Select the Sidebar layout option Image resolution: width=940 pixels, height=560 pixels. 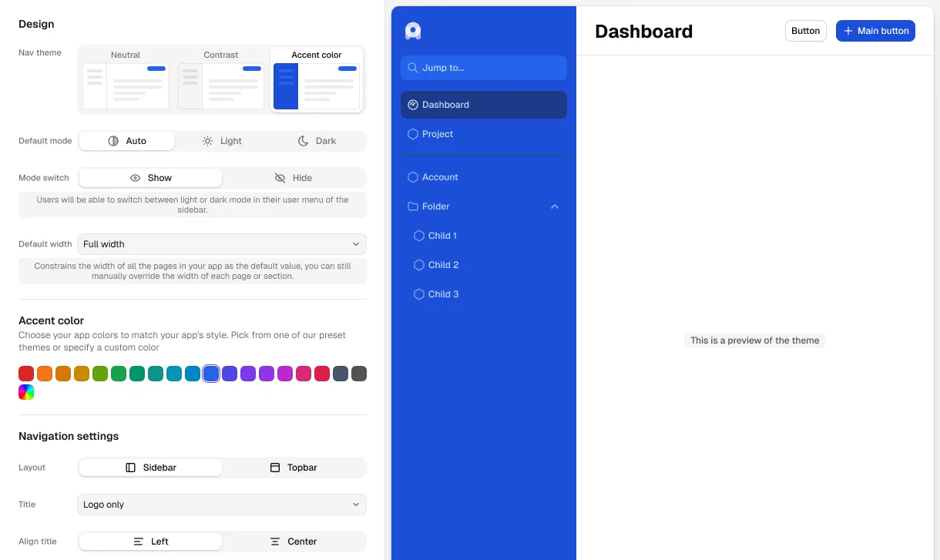coord(150,468)
